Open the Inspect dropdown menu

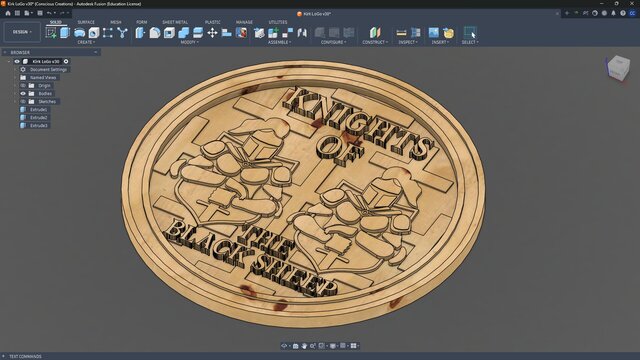tap(408, 42)
